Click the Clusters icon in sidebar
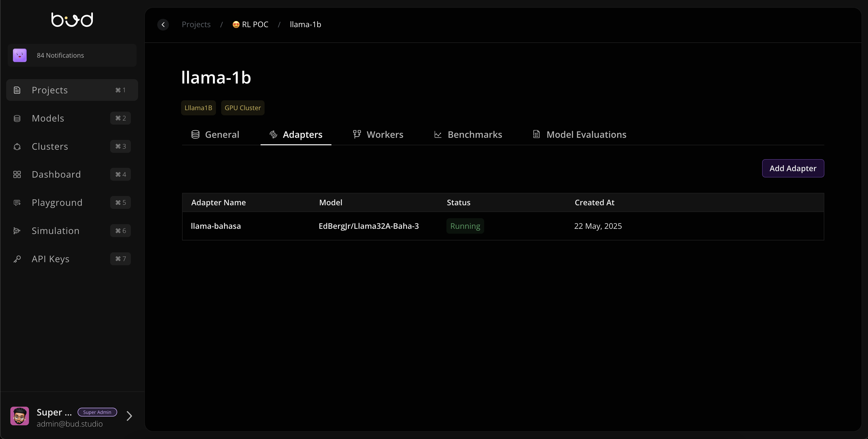Image resolution: width=868 pixels, height=439 pixels. 17,147
